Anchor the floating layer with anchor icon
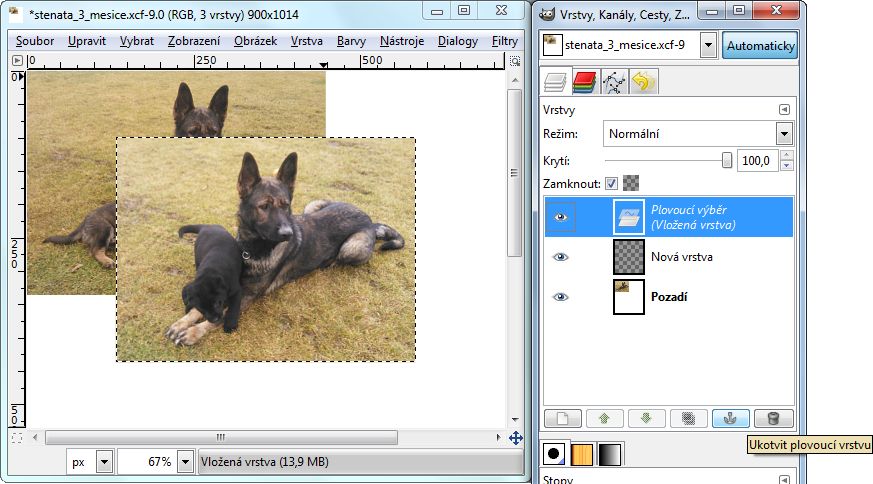The image size is (873, 484). [x=730, y=418]
